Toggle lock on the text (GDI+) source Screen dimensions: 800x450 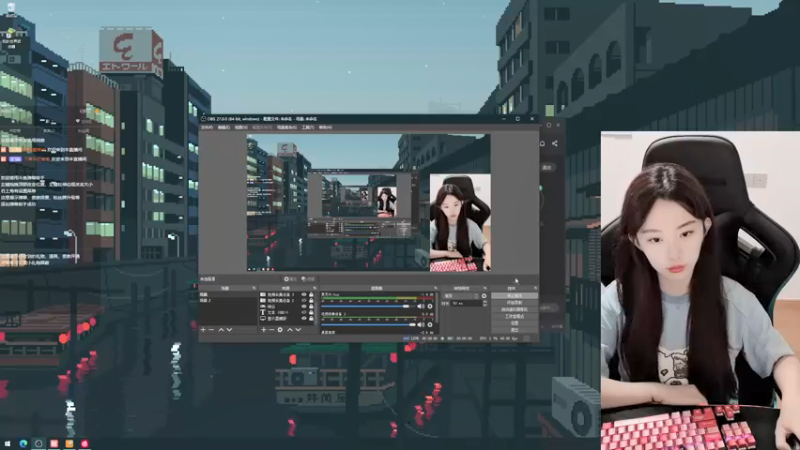[311, 312]
